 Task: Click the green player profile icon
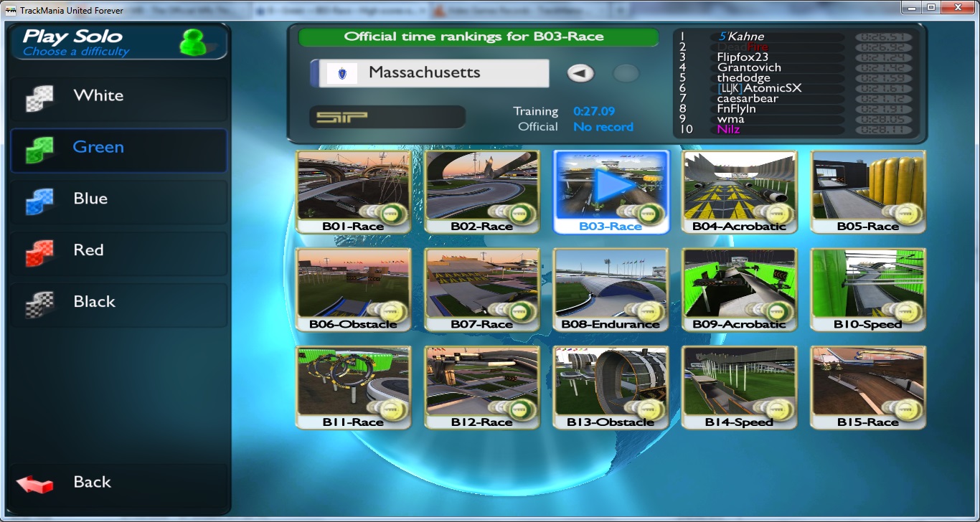(191, 42)
